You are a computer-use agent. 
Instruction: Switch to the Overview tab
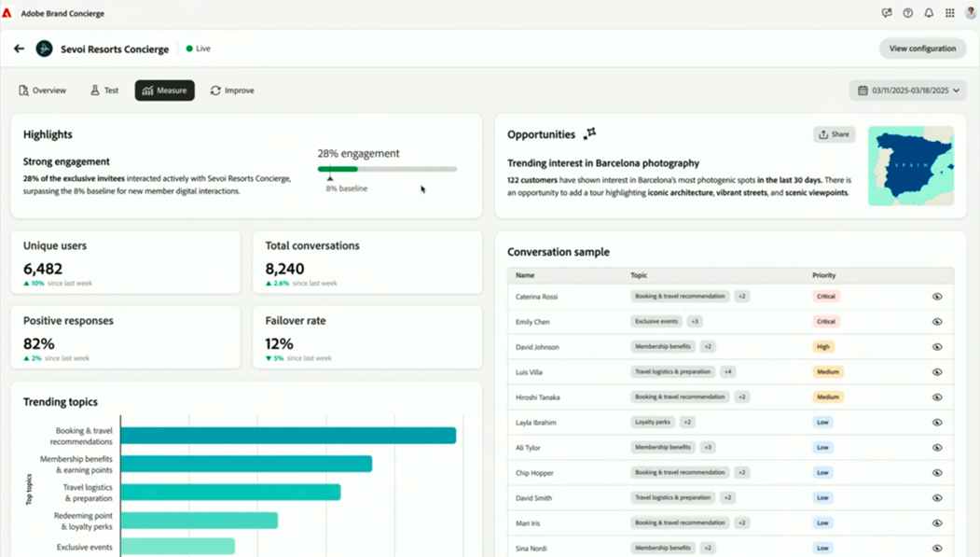pyautogui.click(x=42, y=90)
